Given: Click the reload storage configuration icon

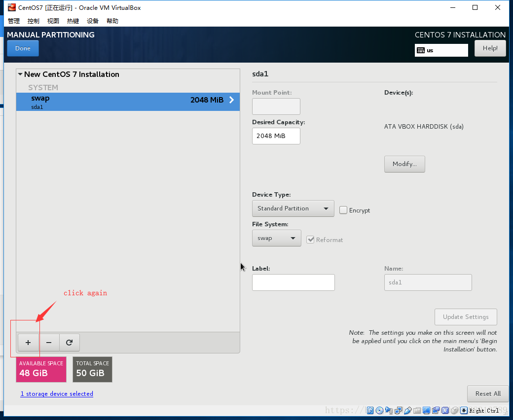Looking at the screenshot, I should click(69, 343).
